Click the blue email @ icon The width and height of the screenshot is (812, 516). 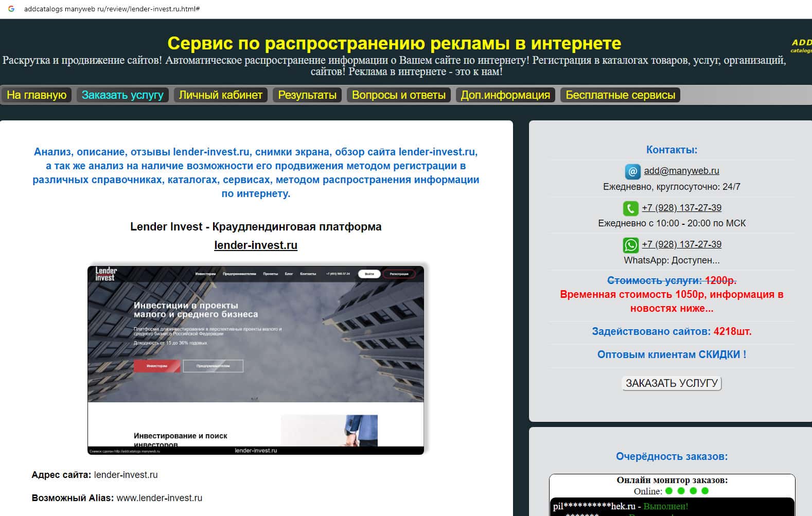click(632, 171)
